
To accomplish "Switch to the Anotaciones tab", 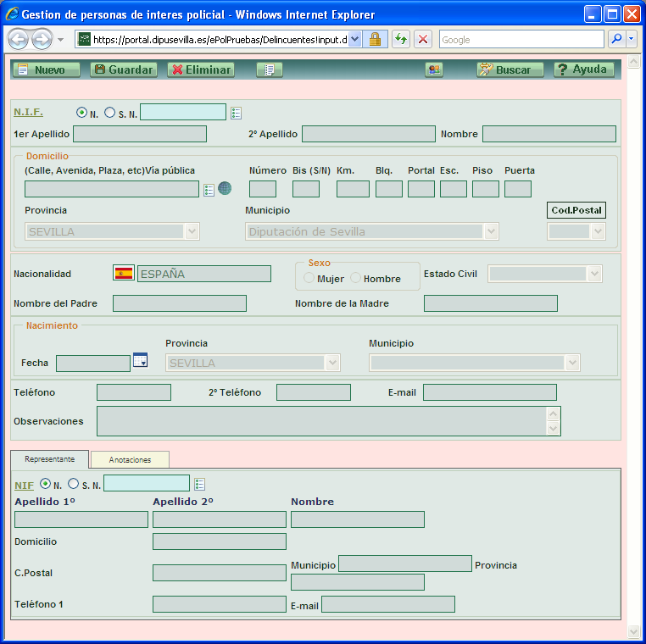I will point(130,459).
